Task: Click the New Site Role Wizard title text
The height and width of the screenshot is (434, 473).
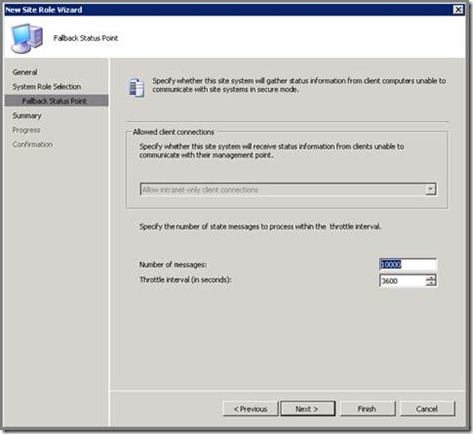Action: (44, 10)
